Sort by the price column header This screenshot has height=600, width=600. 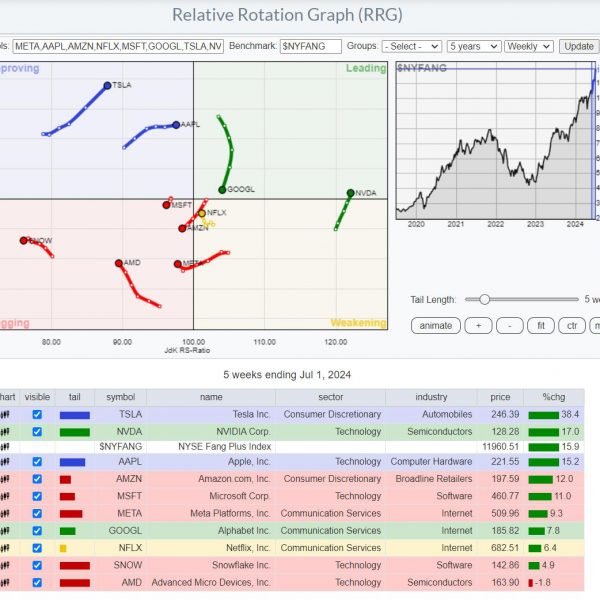(x=500, y=397)
